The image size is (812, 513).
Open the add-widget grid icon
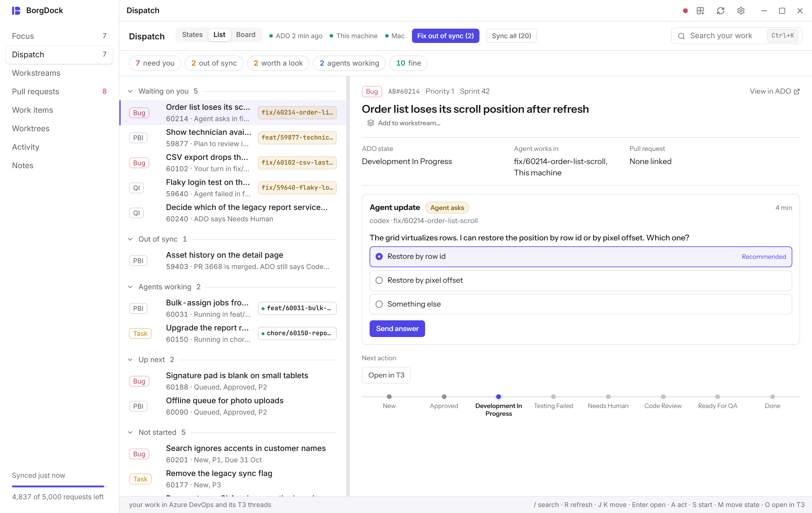click(x=700, y=11)
